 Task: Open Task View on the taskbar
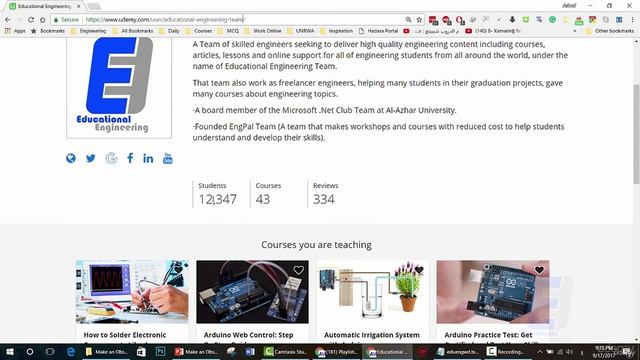click(x=50, y=351)
